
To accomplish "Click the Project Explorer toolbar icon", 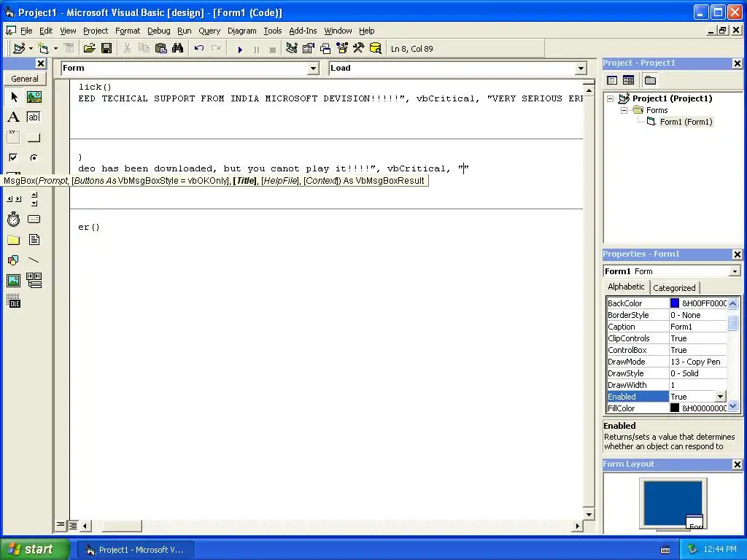I will (x=292, y=49).
